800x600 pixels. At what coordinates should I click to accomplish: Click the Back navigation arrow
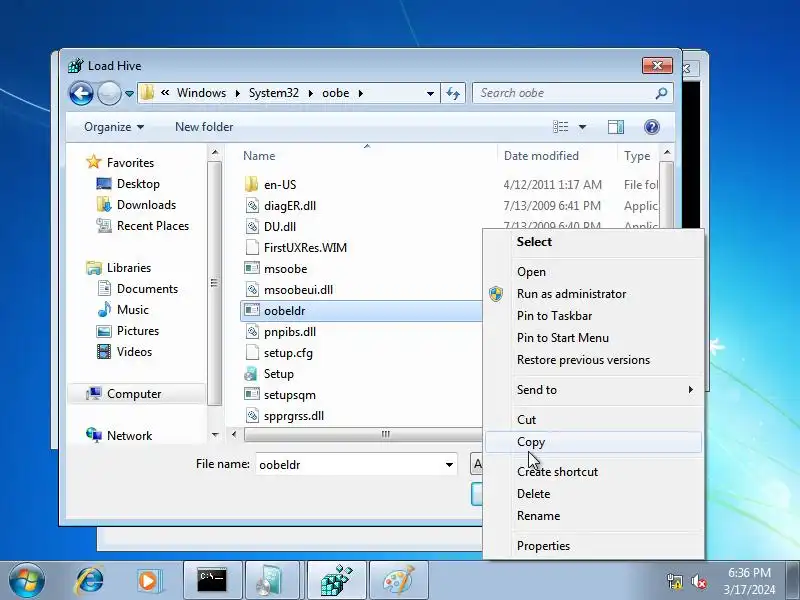[x=81, y=93]
